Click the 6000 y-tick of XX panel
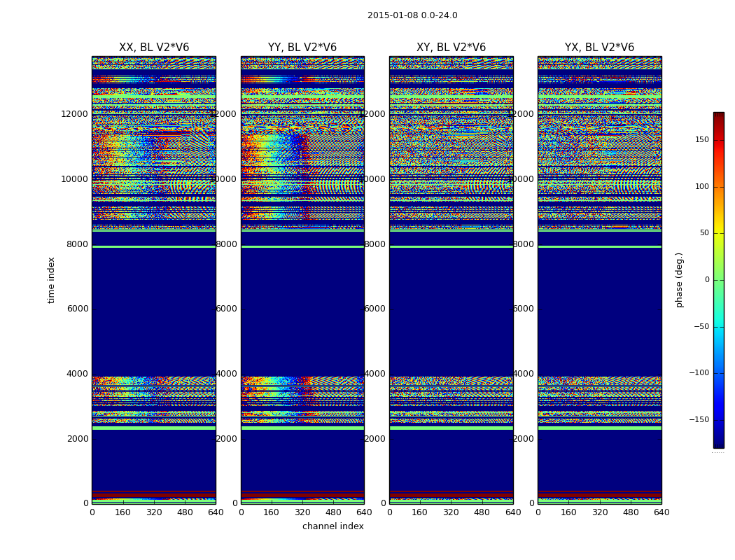The image size is (735, 560). pyautogui.click(x=77, y=309)
